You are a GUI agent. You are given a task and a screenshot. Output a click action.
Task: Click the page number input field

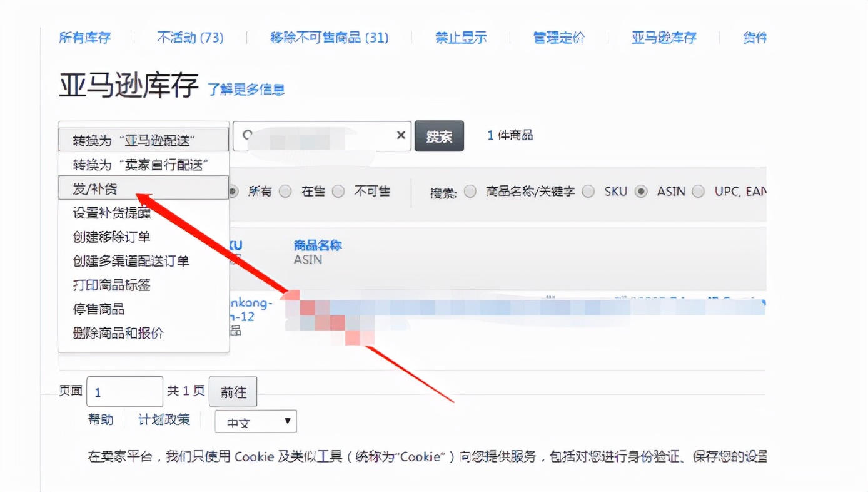pyautogui.click(x=124, y=391)
